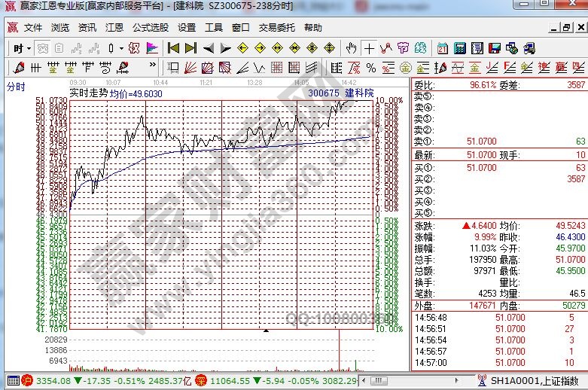Activate the crosshair cursor tool
Image resolution: width=588 pixels, height=390 pixels.
coord(370,48)
